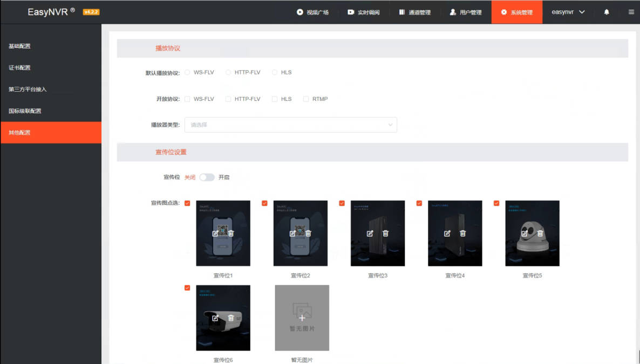Go to 实时调阅 tab
This screenshot has height=364, width=640.
pyautogui.click(x=364, y=12)
